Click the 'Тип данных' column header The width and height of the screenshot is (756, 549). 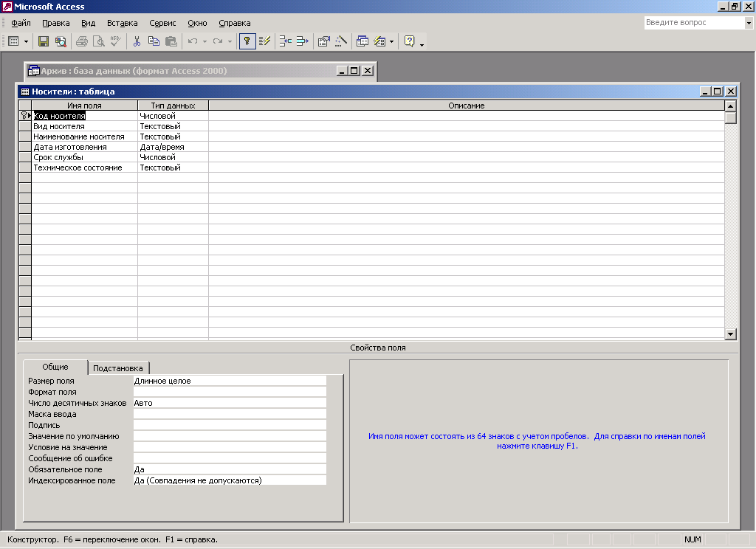173,106
